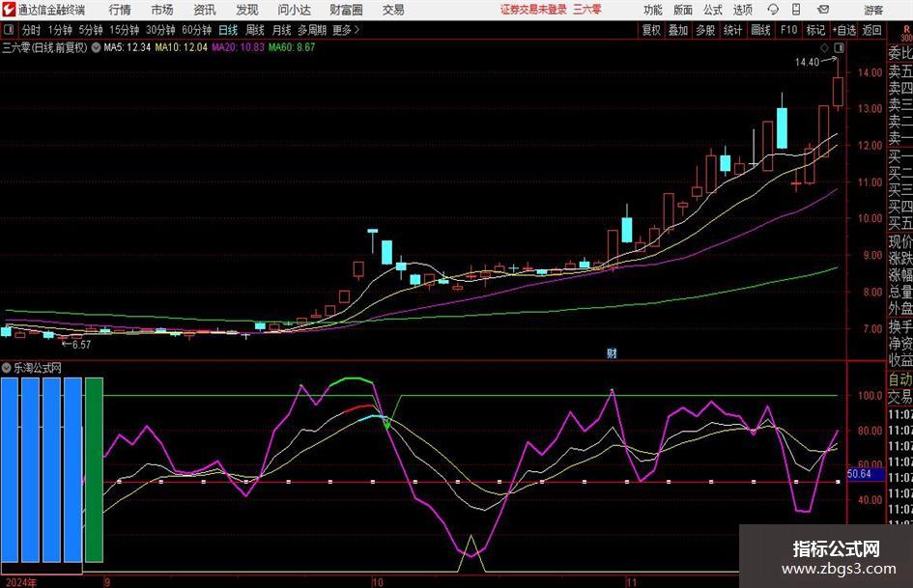
Task: Switch to 月线 monthly chart
Action: coord(281,30)
